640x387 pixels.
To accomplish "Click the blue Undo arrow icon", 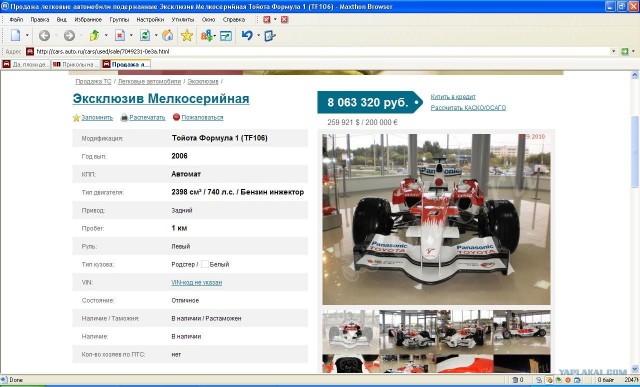I will coord(247,36).
